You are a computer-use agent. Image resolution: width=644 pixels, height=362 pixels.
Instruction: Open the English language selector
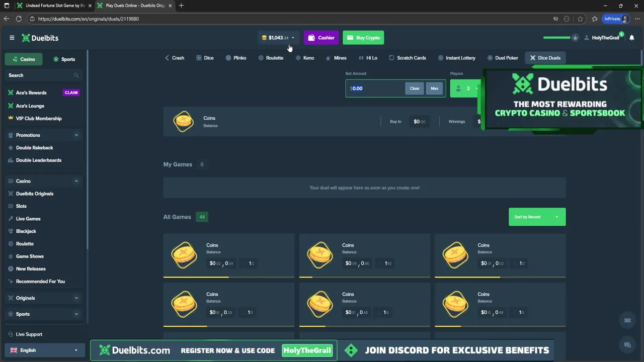[44, 350]
